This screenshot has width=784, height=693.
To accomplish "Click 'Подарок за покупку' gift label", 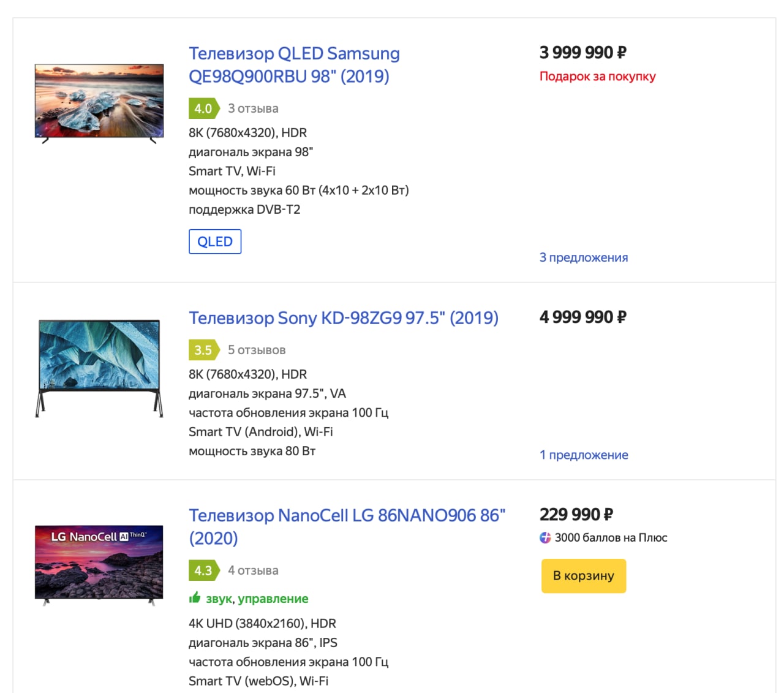I will point(598,77).
